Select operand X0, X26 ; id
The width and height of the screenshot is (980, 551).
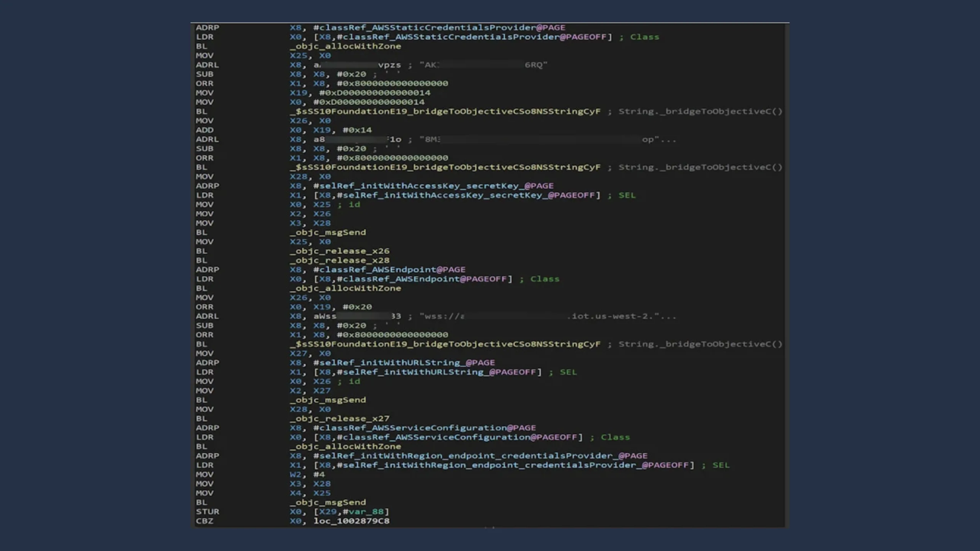coord(325,381)
